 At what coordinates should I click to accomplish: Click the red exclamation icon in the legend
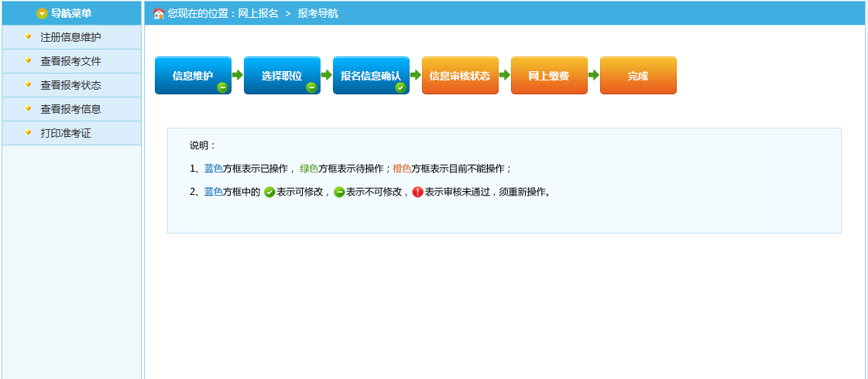[x=418, y=192]
